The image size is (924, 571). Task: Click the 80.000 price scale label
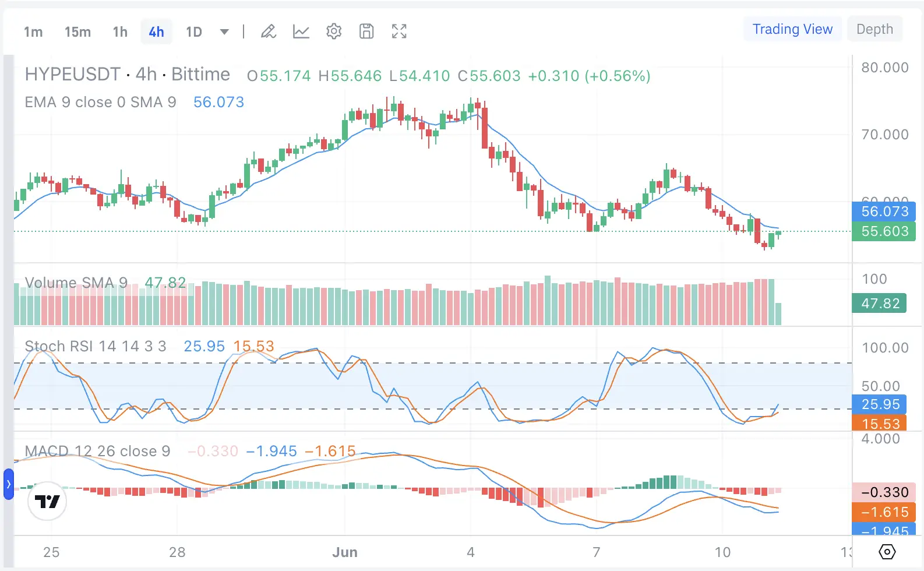coord(885,68)
